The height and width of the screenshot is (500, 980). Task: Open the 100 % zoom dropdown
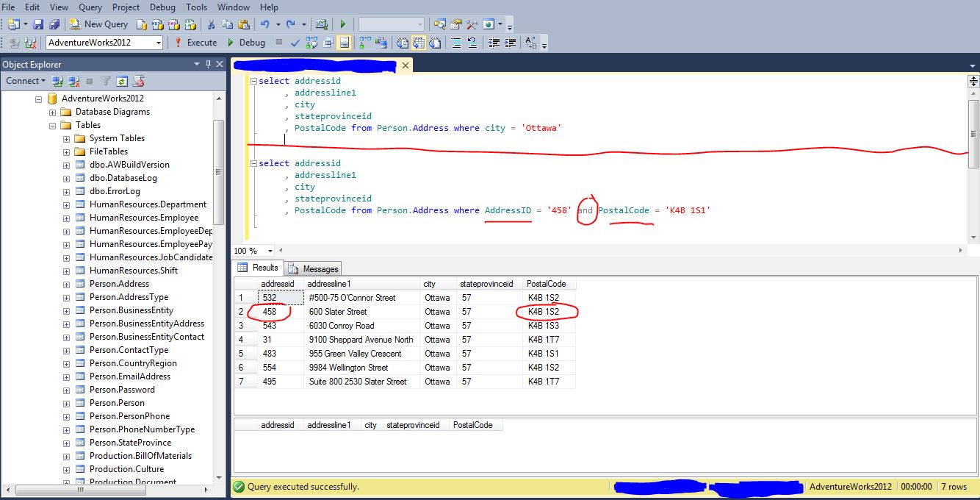[270, 251]
